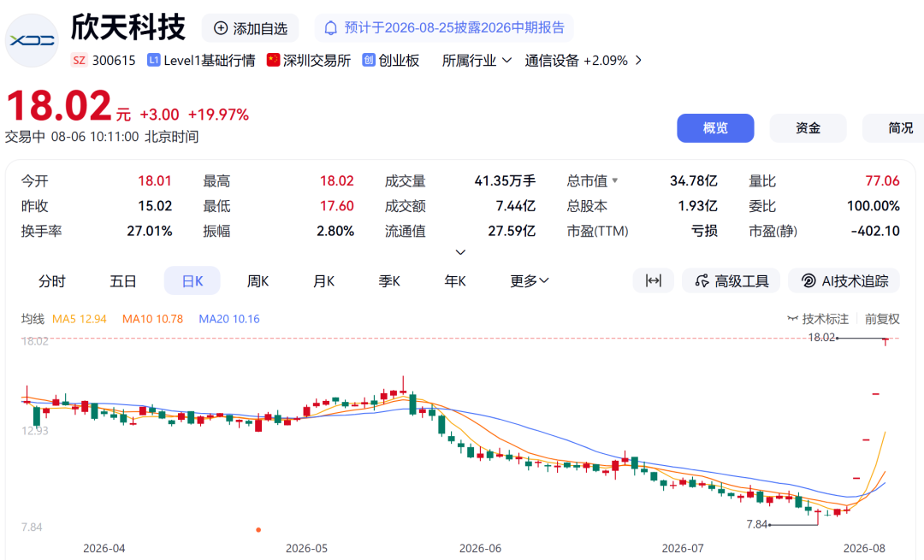Switch to the 概览 tab
Screen dimensions: 924x560
coord(715,128)
